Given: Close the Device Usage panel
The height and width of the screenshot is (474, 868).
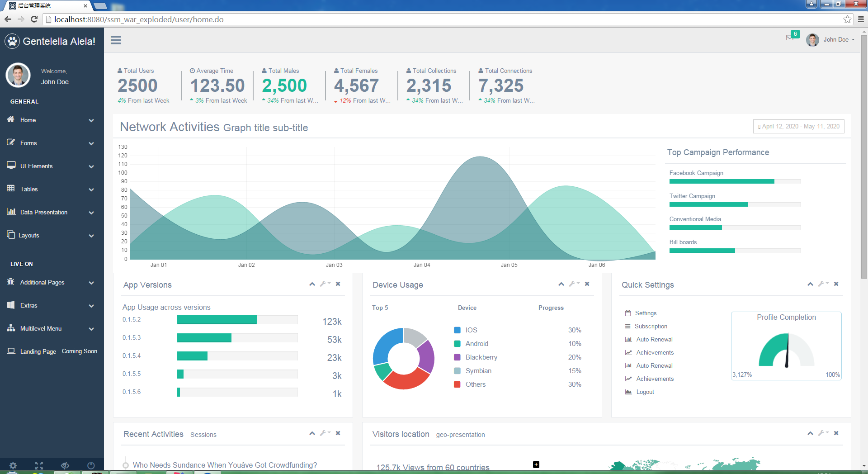Looking at the screenshot, I should click(587, 284).
